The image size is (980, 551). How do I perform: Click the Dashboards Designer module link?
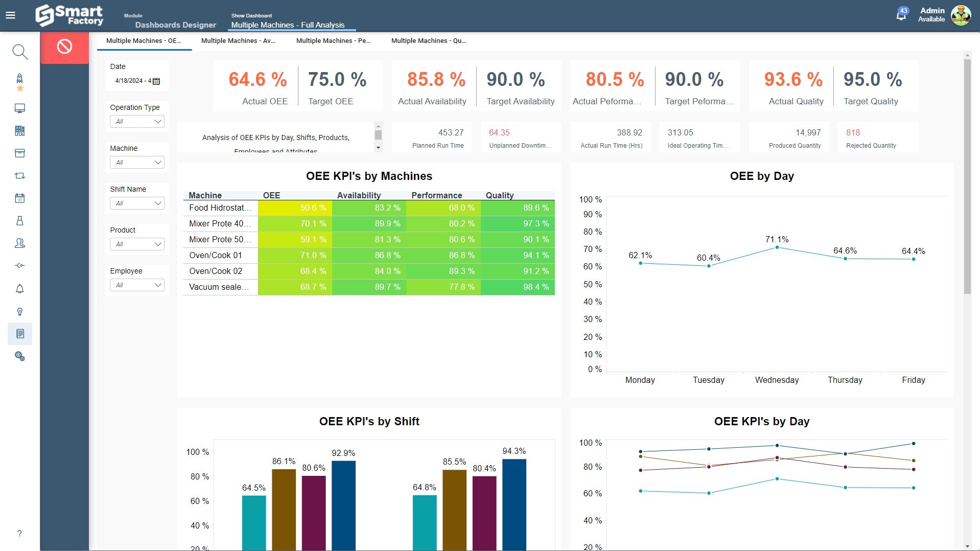(x=175, y=25)
